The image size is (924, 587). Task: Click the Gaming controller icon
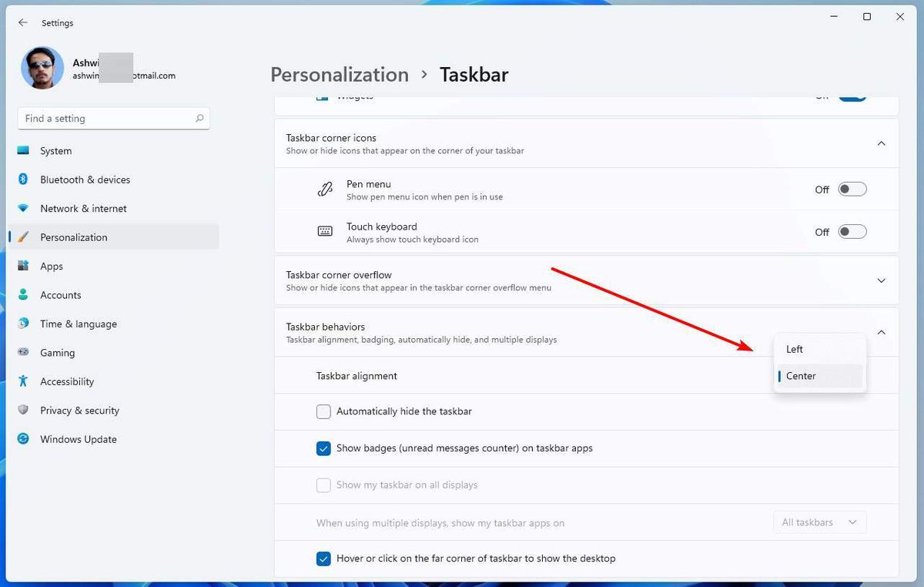23,353
